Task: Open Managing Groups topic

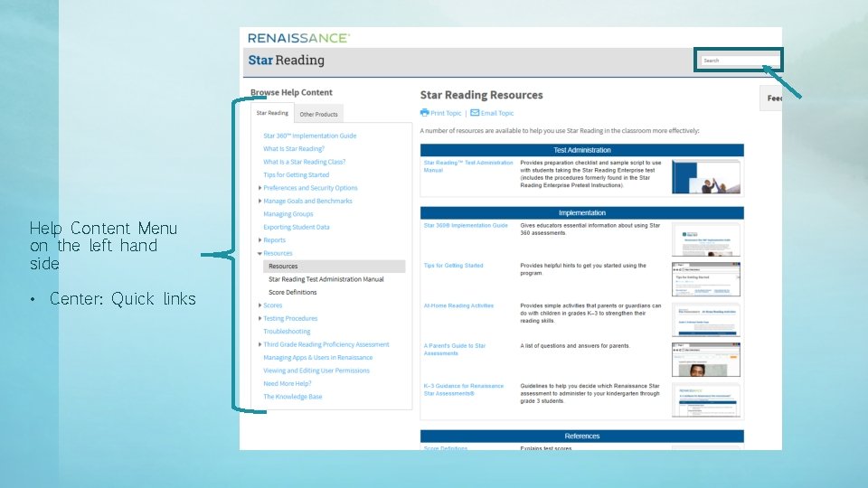Action: coord(288,214)
